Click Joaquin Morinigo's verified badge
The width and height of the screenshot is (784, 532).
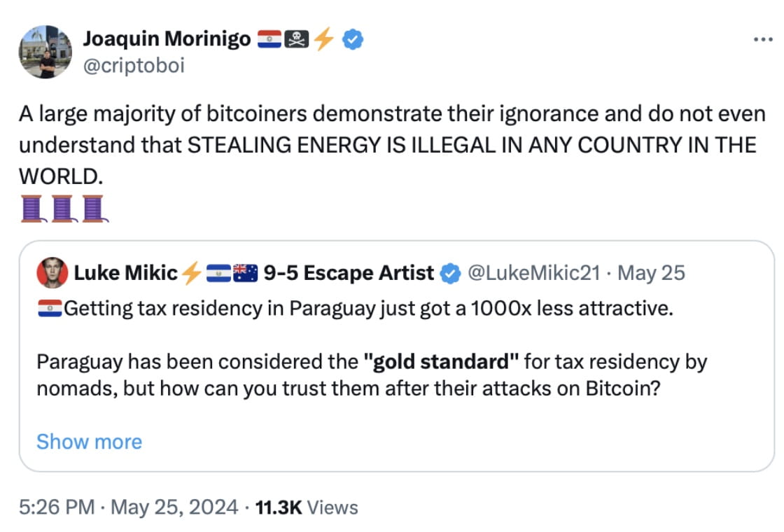pos(351,40)
